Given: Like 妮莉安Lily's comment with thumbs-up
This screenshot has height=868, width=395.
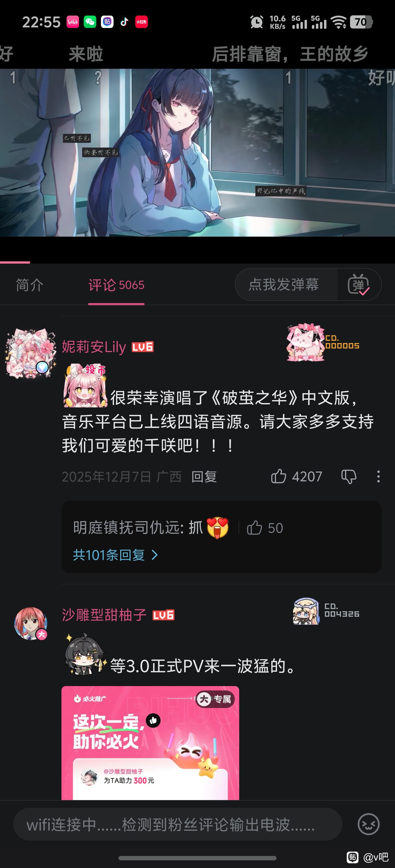Looking at the screenshot, I should point(279,476).
